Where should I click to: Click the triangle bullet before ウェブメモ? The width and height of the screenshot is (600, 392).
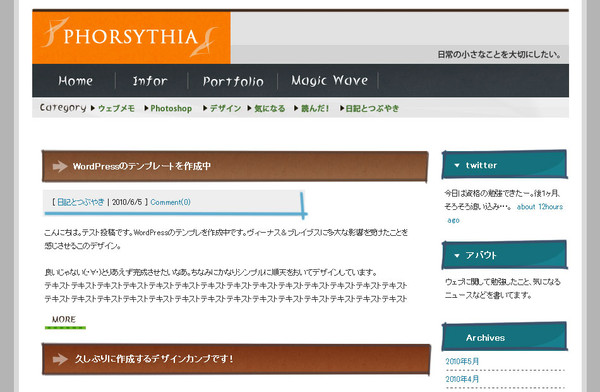(x=93, y=108)
